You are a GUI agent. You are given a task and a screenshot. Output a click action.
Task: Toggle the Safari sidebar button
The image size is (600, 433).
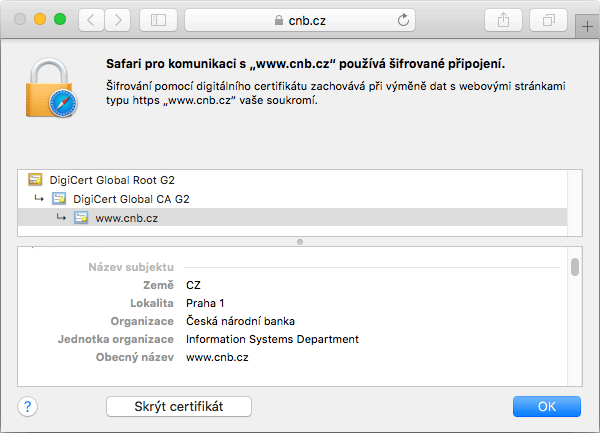click(158, 20)
